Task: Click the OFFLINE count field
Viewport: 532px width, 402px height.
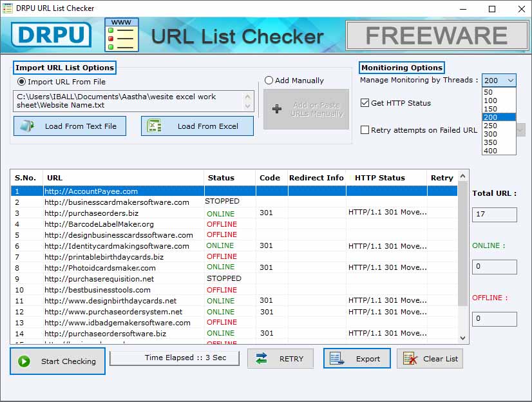Action: coord(495,319)
